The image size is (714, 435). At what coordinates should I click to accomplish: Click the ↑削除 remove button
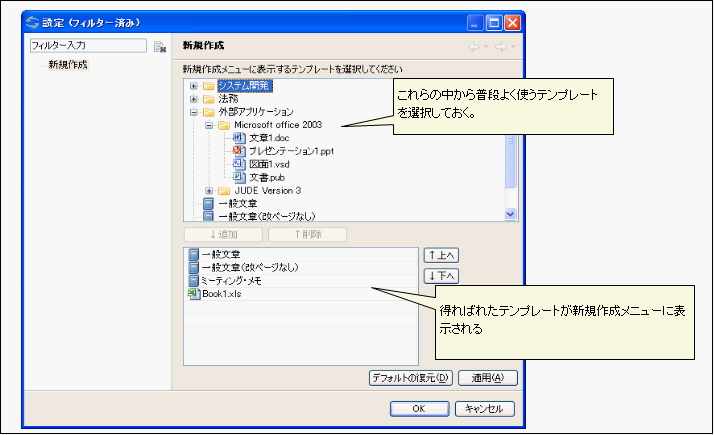[x=307, y=235]
